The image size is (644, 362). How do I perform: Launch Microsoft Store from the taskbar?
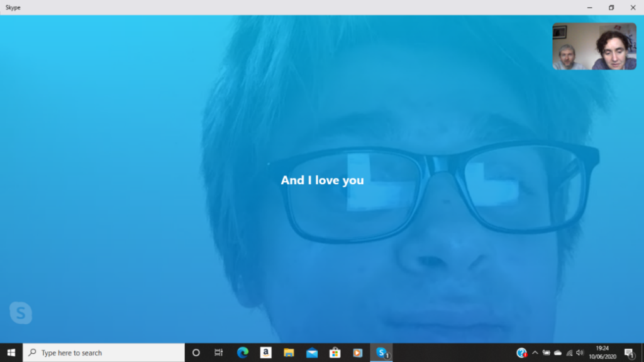(335, 353)
